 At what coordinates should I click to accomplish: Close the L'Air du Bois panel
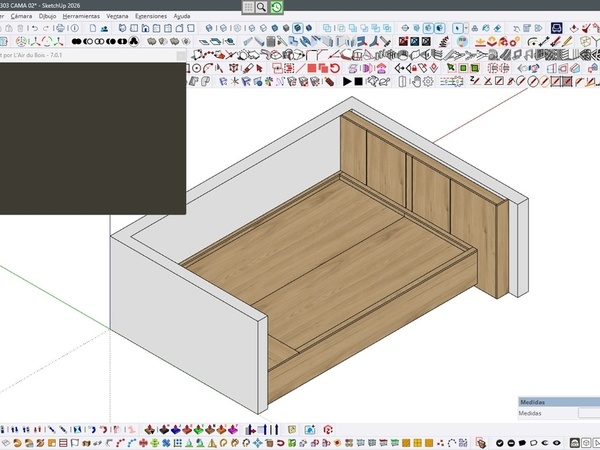tap(181, 56)
